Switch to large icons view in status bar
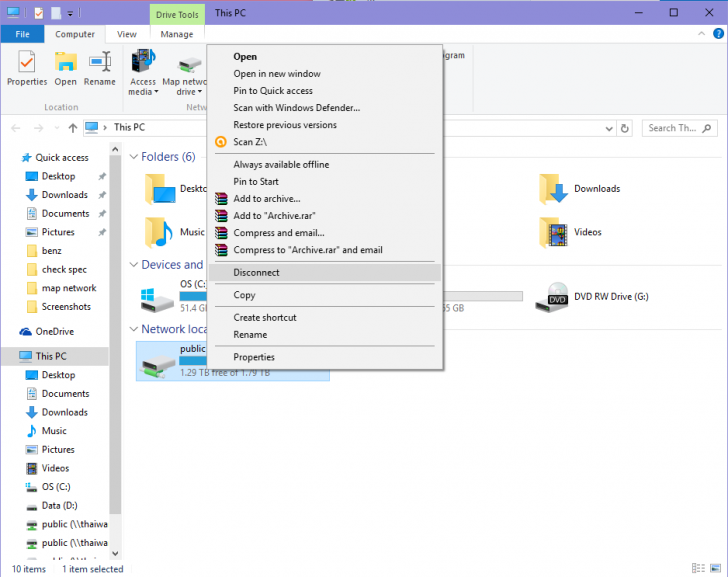Image resolution: width=728 pixels, height=577 pixels. pyautogui.click(x=715, y=568)
